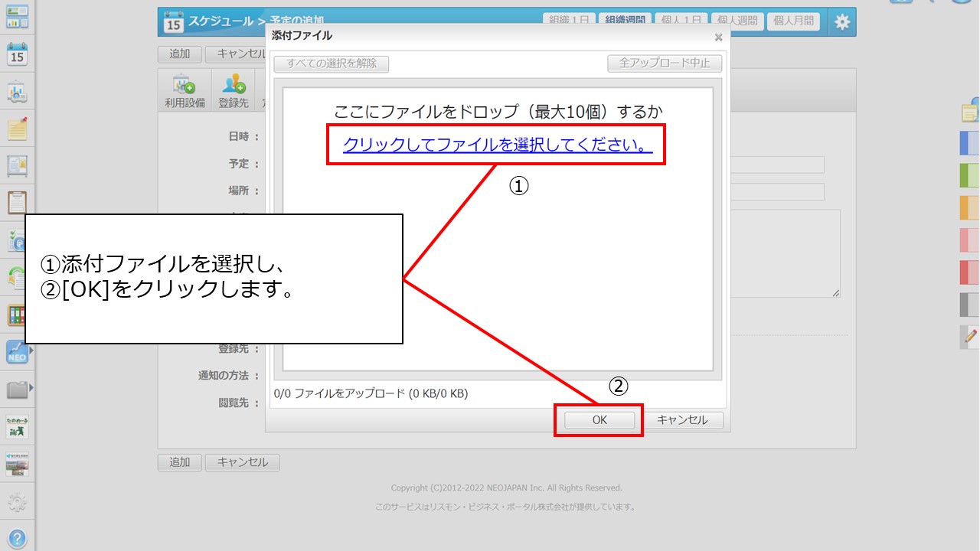Switch to the 個人週間 view tab
This screenshot has height=551, width=980.
coord(737,21)
